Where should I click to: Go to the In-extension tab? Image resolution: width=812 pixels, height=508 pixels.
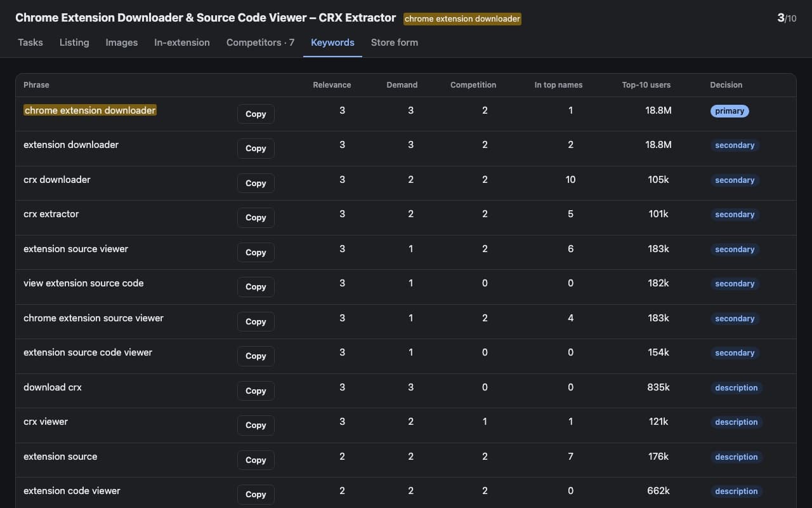182,43
